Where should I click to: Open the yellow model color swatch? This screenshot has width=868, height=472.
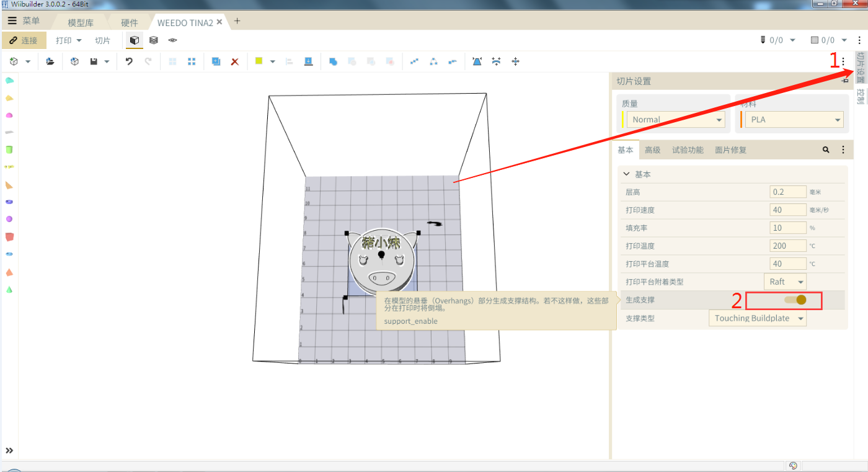(259, 61)
